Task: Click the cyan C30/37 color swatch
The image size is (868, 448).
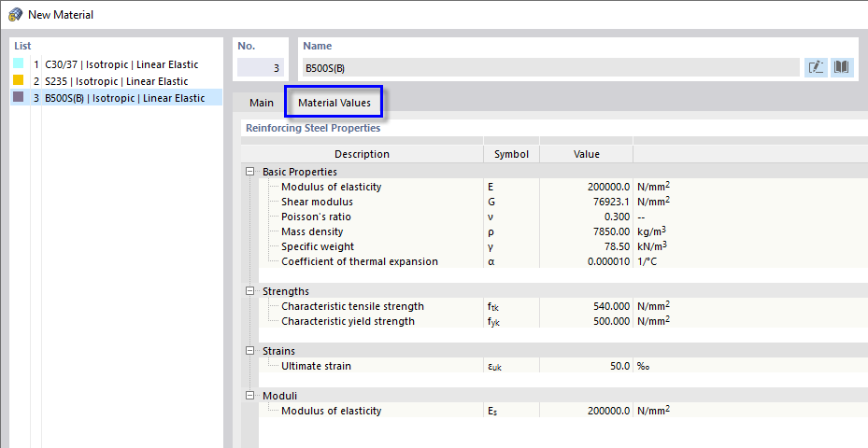Action: pos(18,64)
